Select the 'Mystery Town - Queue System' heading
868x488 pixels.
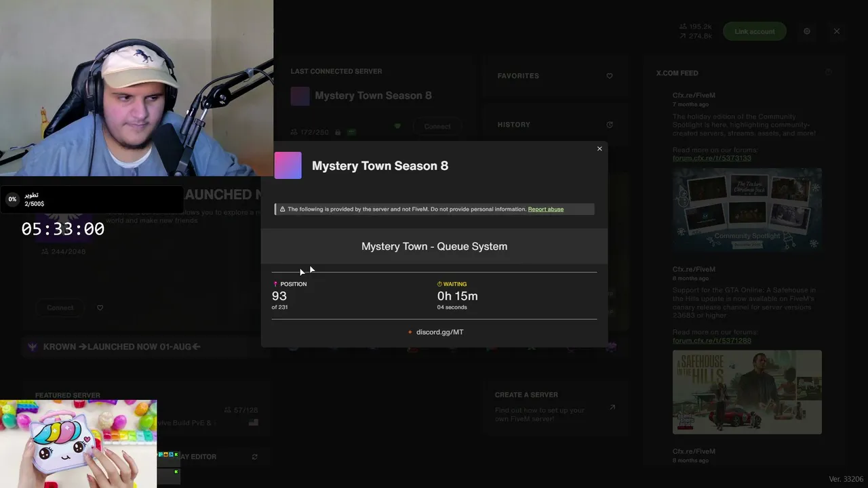[x=434, y=246]
